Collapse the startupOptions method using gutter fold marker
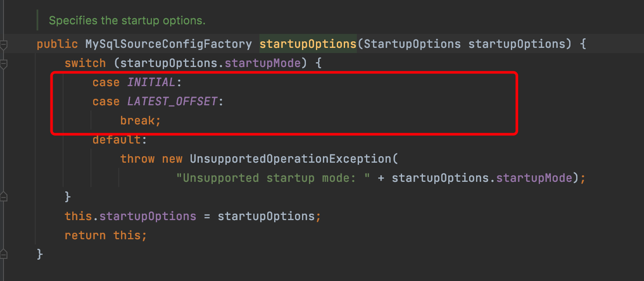 4,44
